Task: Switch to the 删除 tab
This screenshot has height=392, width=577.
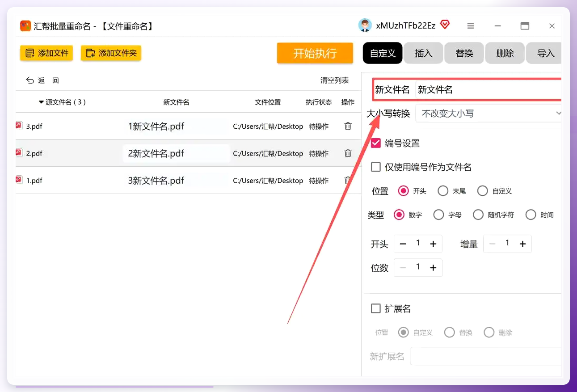Action: coord(505,53)
